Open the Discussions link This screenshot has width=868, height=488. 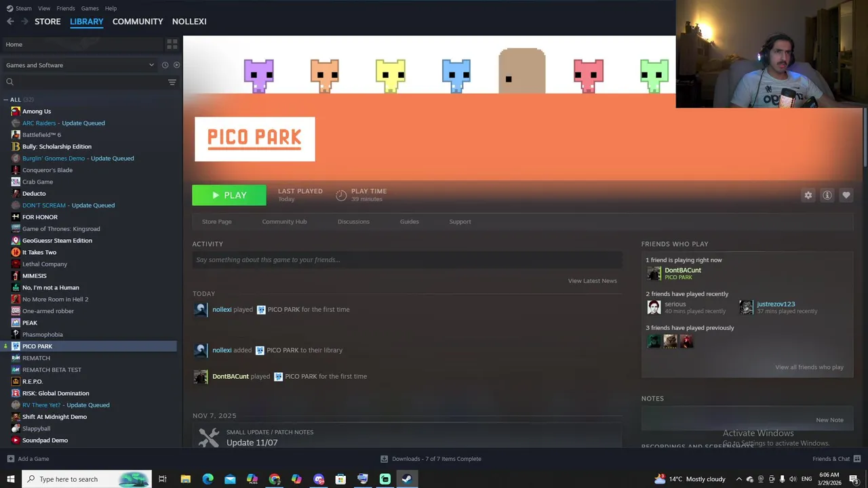pyautogui.click(x=353, y=222)
